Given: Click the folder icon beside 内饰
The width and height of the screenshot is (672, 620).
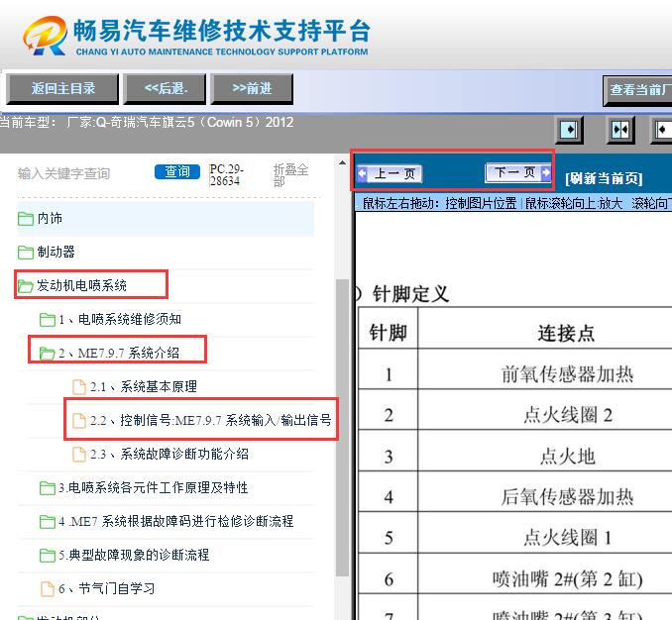Looking at the screenshot, I should coord(26,218).
